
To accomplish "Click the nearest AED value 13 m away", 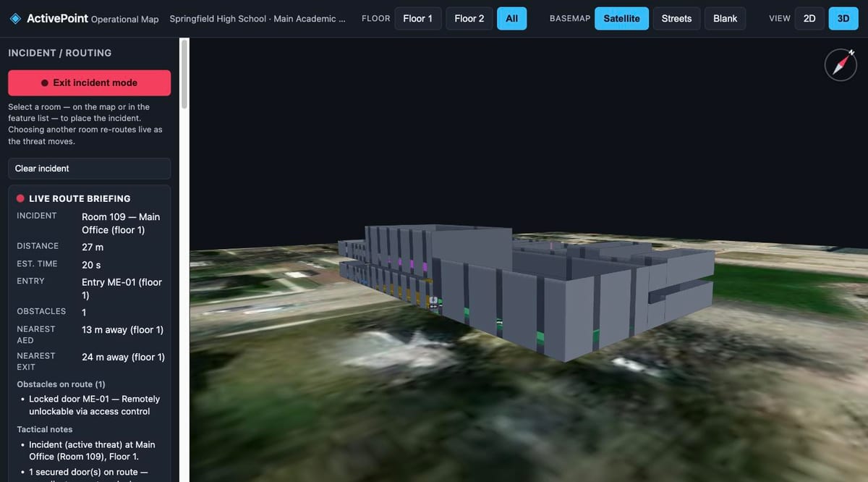I will (123, 330).
